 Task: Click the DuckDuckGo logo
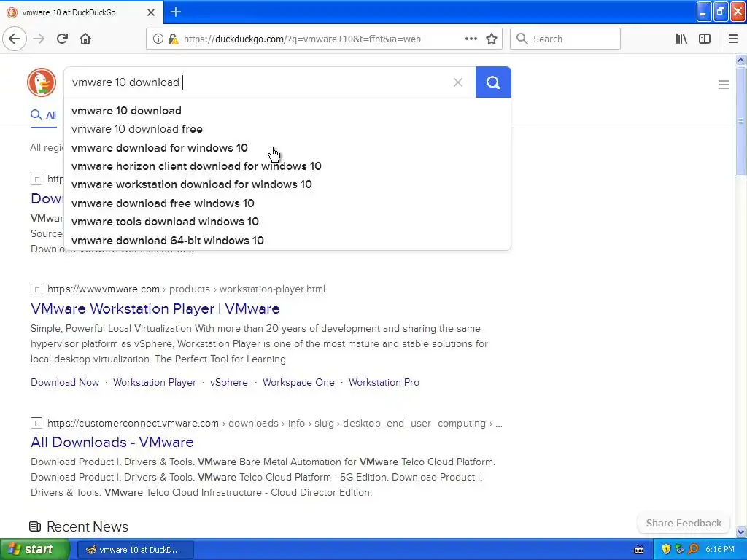42,82
